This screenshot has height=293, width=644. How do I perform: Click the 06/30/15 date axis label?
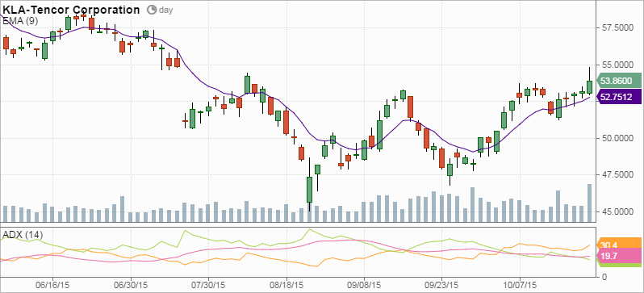tap(131, 284)
